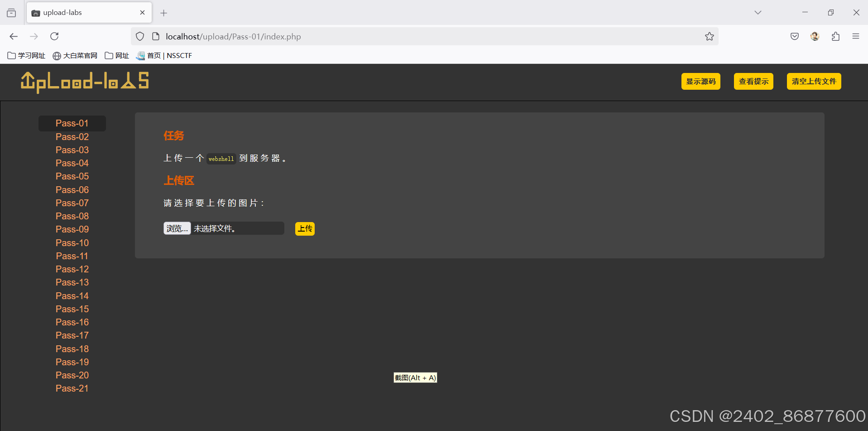Reload the current page

[x=54, y=36]
